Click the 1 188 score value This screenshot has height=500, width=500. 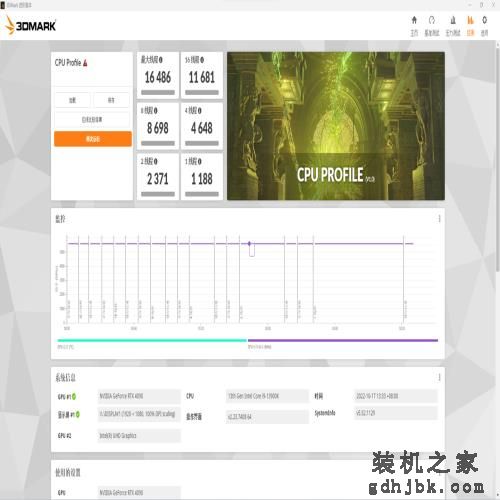[x=202, y=179]
